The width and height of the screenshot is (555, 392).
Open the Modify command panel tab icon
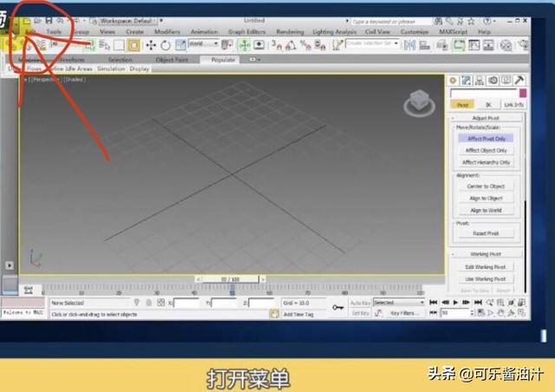(467, 81)
